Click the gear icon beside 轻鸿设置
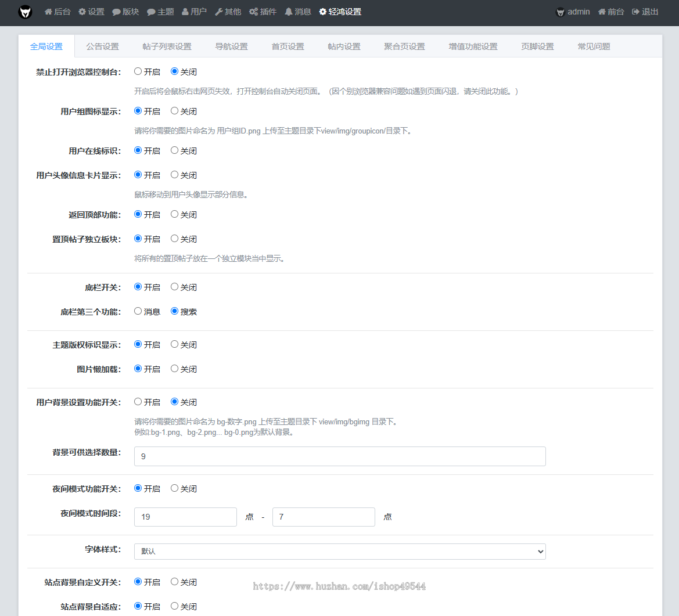Viewport: 679px width, 616px height. (x=322, y=12)
